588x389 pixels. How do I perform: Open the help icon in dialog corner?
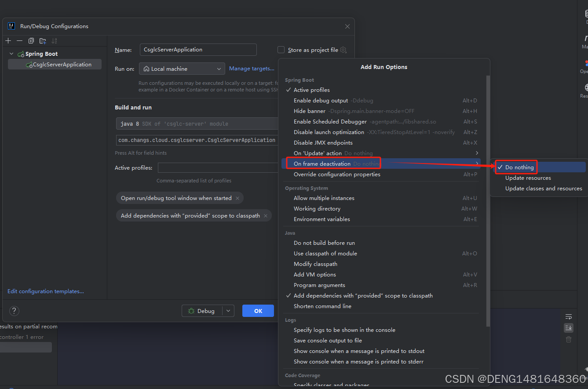[x=14, y=311]
